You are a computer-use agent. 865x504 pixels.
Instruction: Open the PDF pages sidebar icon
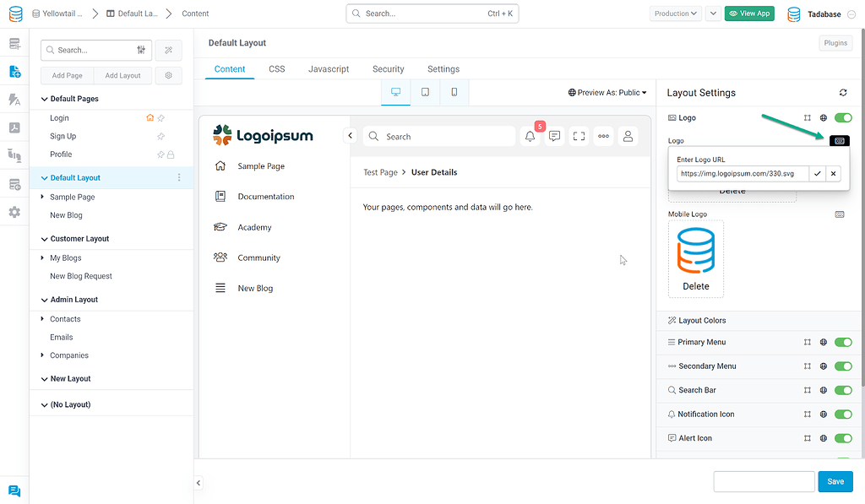[x=15, y=128]
